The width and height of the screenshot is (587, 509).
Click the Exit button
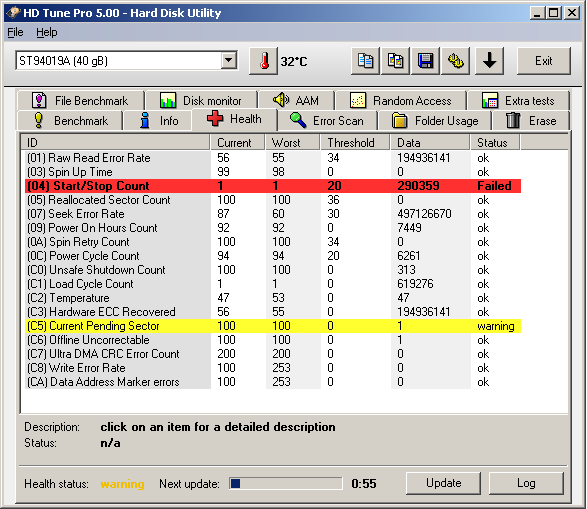544,61
